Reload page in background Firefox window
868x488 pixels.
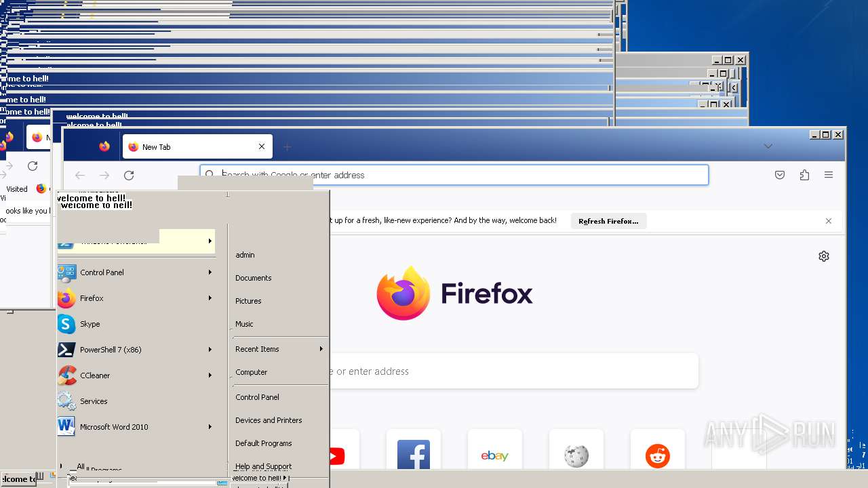(33, 165)
